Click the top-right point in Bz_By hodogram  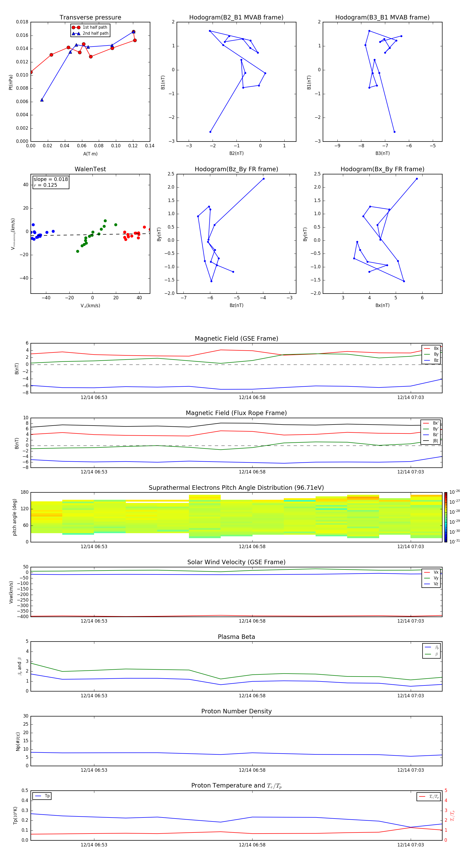click(x=264, y=179)
